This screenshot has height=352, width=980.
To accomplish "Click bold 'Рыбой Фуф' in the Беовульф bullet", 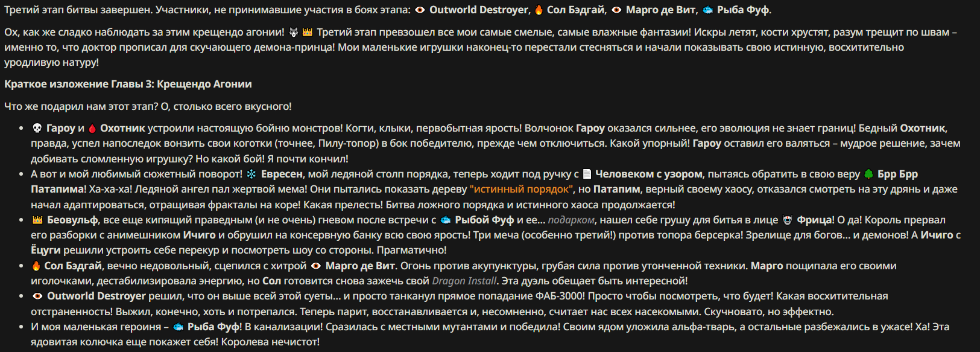I will pos(484,220).
